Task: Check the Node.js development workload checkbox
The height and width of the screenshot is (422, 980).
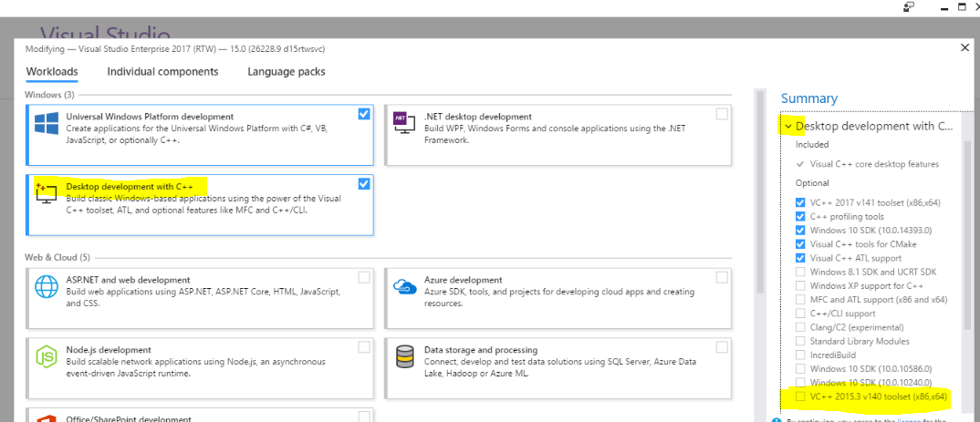Action: (x=364, y=347)
